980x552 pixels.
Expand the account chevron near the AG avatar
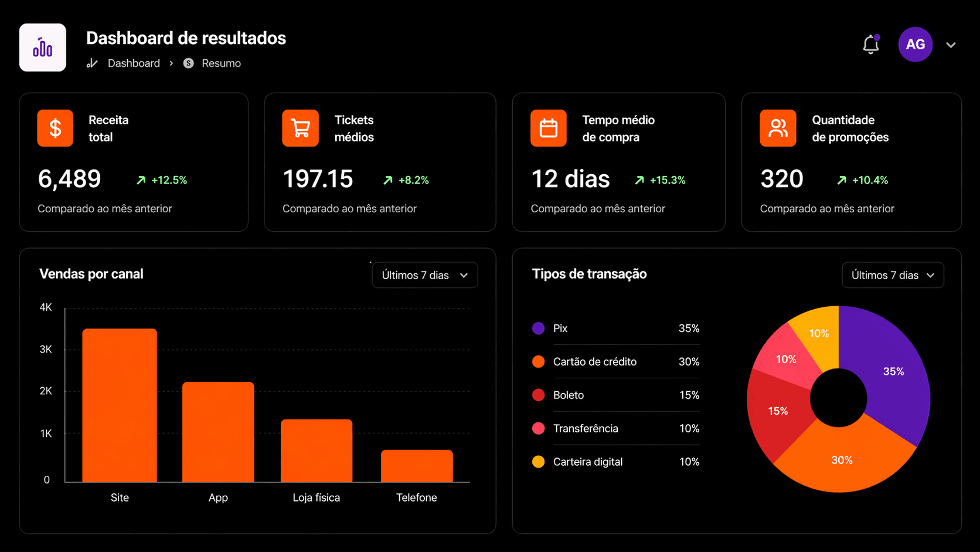pyautogui.click(x=951, y=44)
